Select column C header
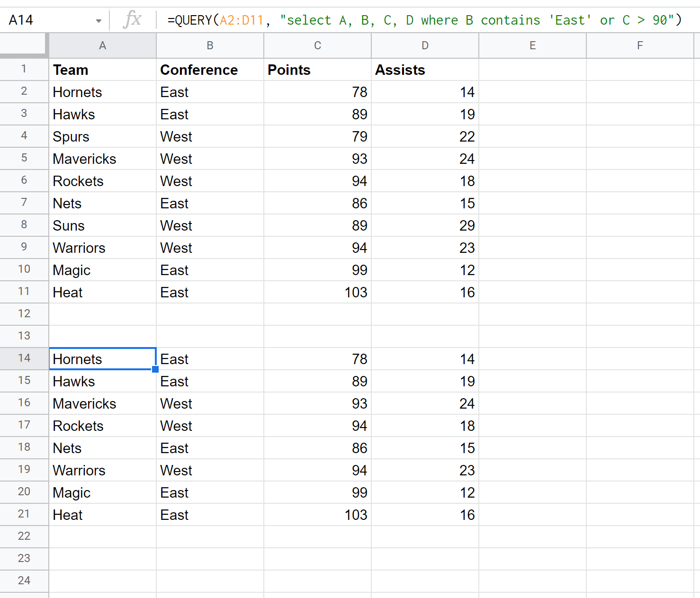The height and width of the screenshot is (598, 700). point(317,45)
